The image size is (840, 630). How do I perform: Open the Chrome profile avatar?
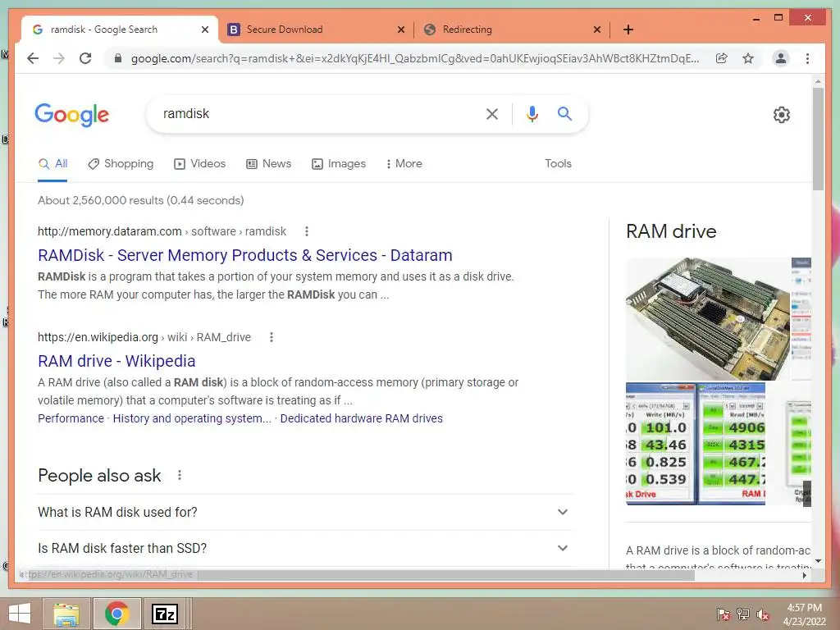[x=781, y=58]
